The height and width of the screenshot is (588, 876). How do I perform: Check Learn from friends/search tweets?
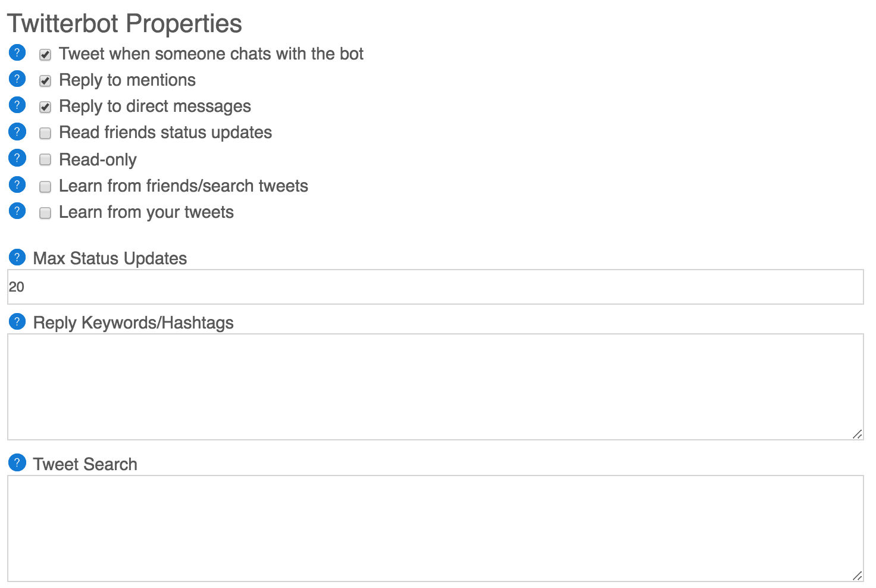[x=45, y=187]
